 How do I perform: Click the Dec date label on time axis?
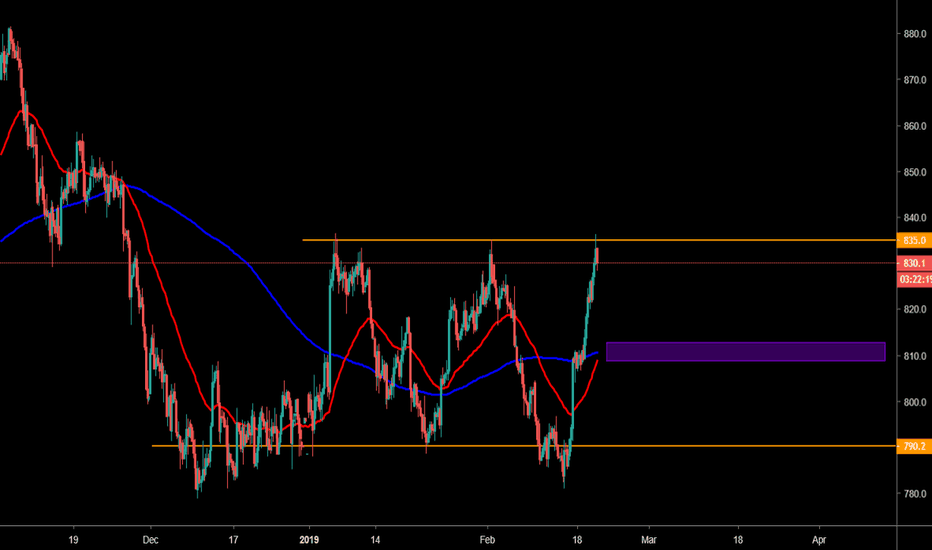click(151, 540)
